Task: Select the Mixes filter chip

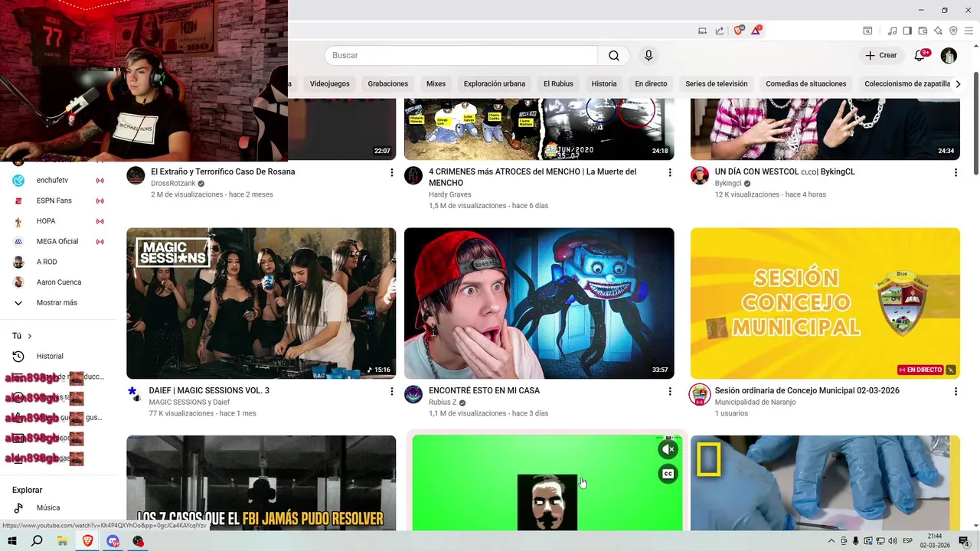Action: coord(436,83)
